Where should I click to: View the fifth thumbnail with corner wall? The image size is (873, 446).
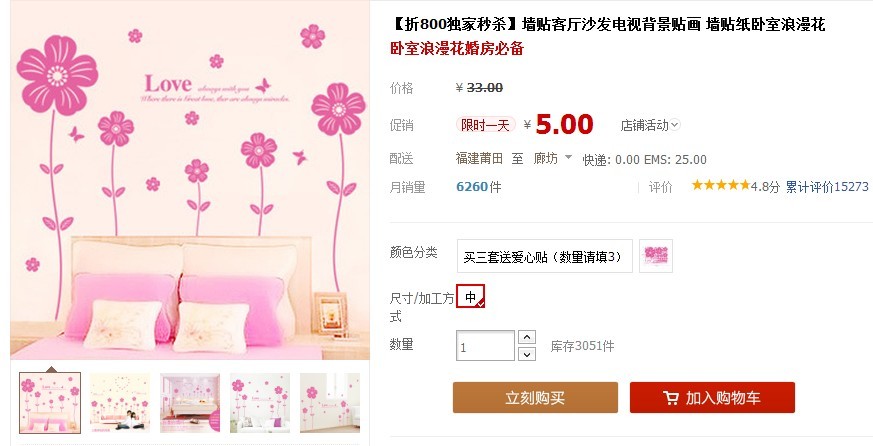click(330, 403)
